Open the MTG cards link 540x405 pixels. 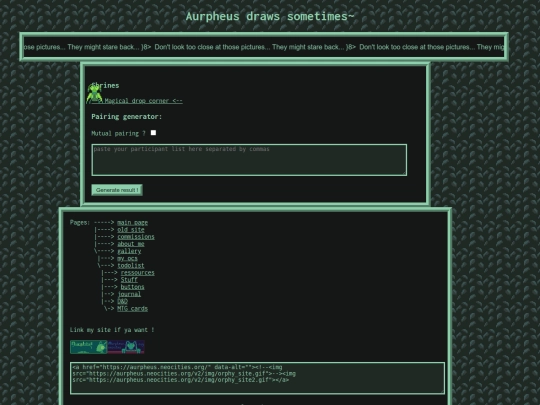tap(132, 309)
